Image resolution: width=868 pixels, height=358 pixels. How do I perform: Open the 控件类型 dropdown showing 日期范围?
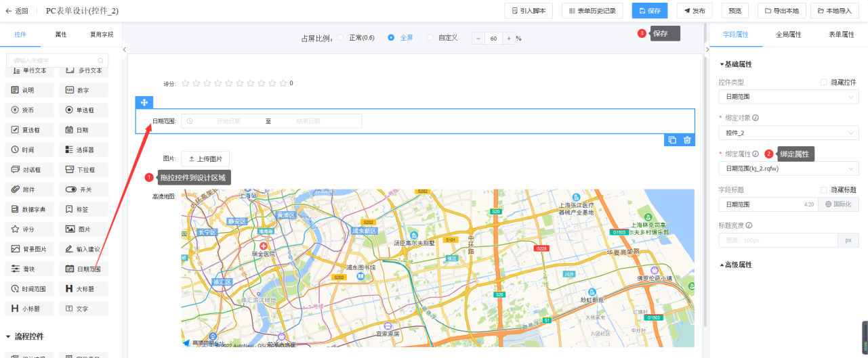[x=789, y=97]
